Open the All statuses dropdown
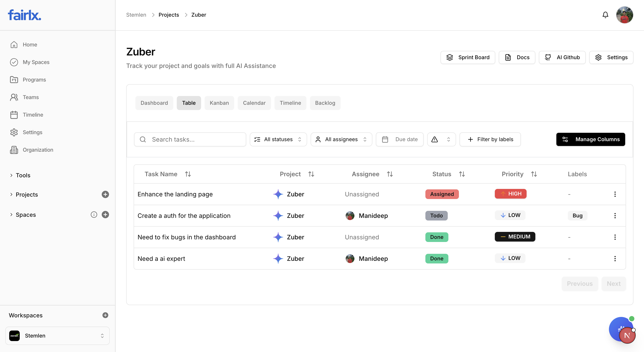Screen dimensions: 644x352 (278, 139)
